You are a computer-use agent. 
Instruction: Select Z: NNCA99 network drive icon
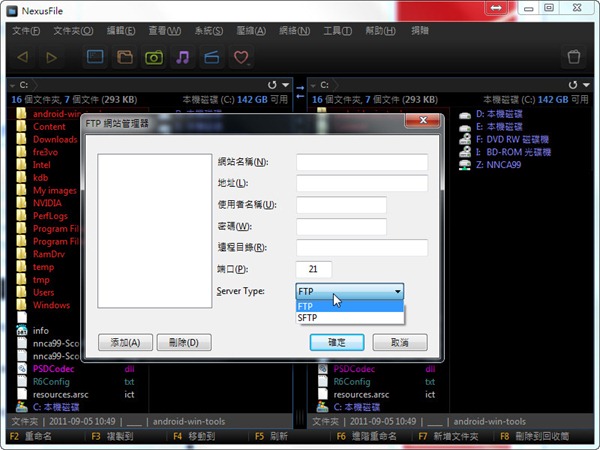coord(465,165)
